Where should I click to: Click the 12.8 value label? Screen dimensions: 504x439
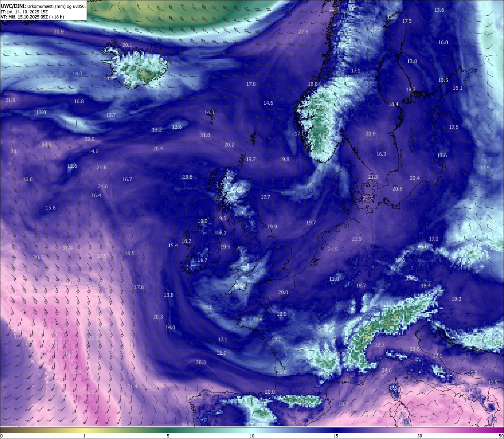(x=334, y=279)
